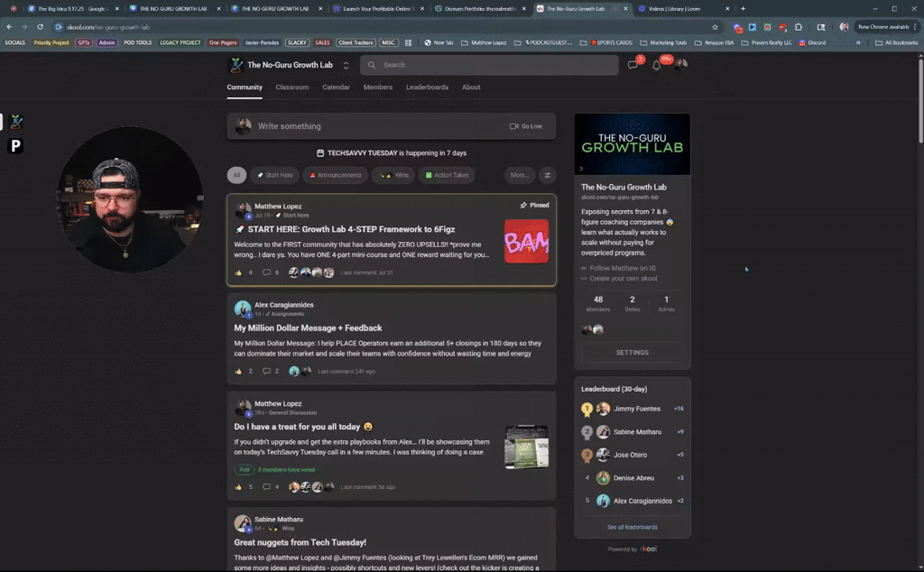Open the About tab
Viewport: 924px width, 572px height.
(471, 88)
